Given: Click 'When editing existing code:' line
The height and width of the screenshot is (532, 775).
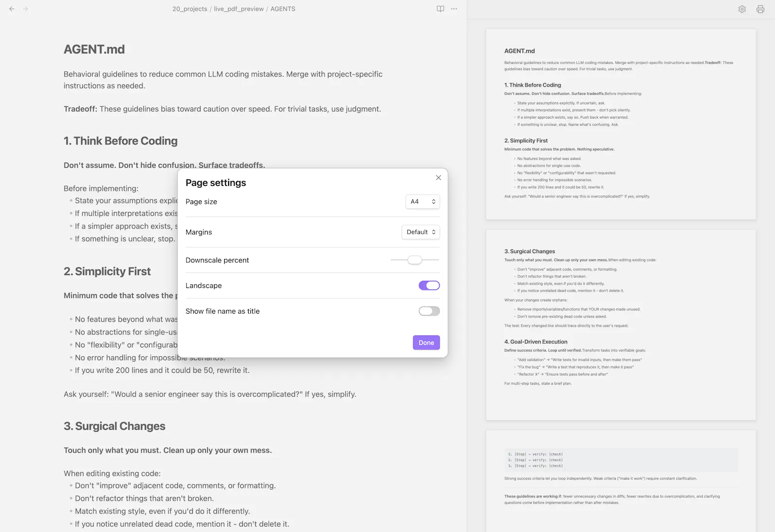Looking at the screenshot, I should (112, 473).
